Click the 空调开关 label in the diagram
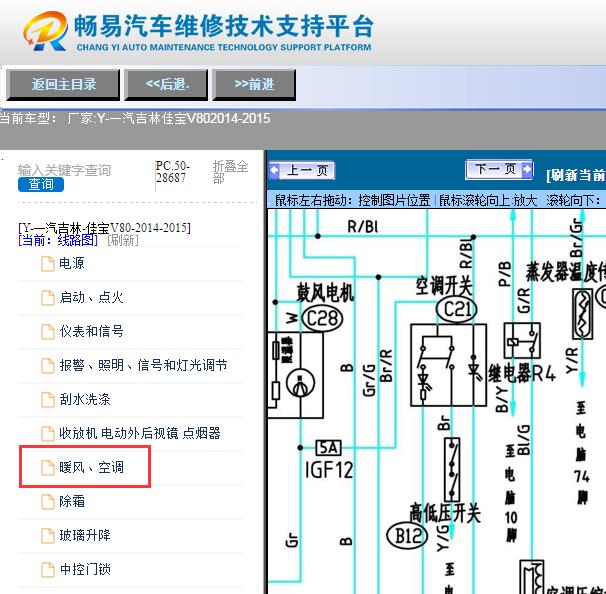Screen dimensions: 606x594 [x=444, y=286]
